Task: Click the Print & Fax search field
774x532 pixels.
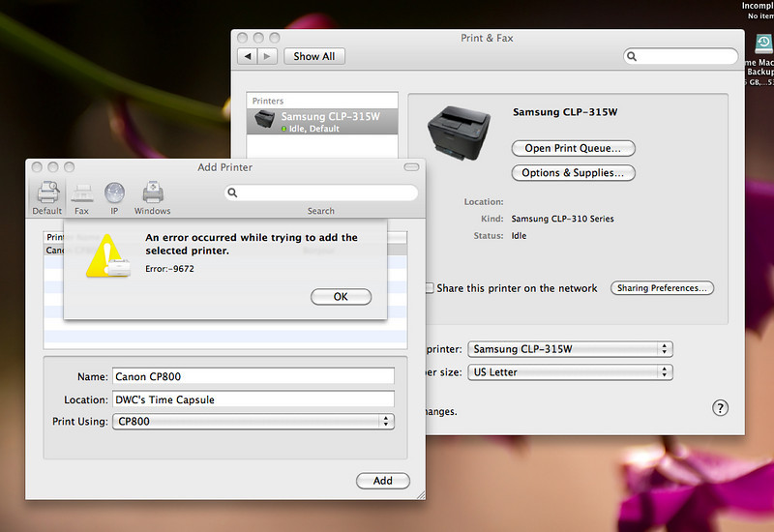Action: (681, 56)
